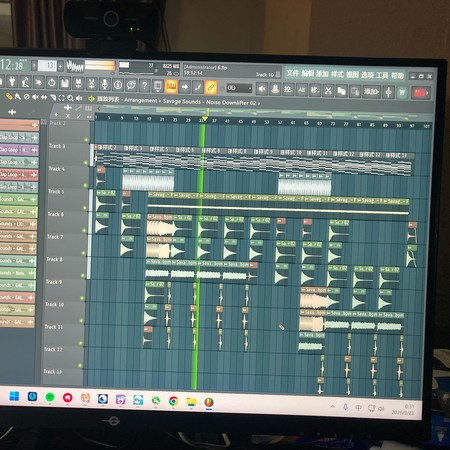Click the X cut icon right of 移
The height and width of the screenshot is (450, 450).
tap(328, 90)
